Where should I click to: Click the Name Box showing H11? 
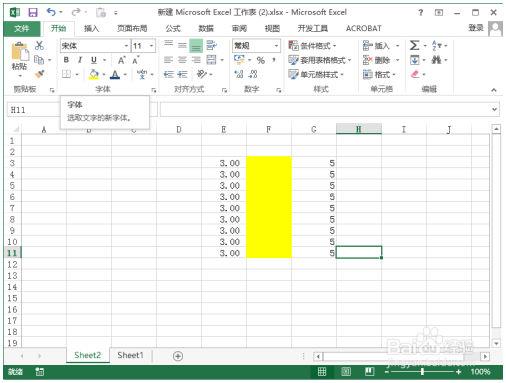[x=33, y=110]
